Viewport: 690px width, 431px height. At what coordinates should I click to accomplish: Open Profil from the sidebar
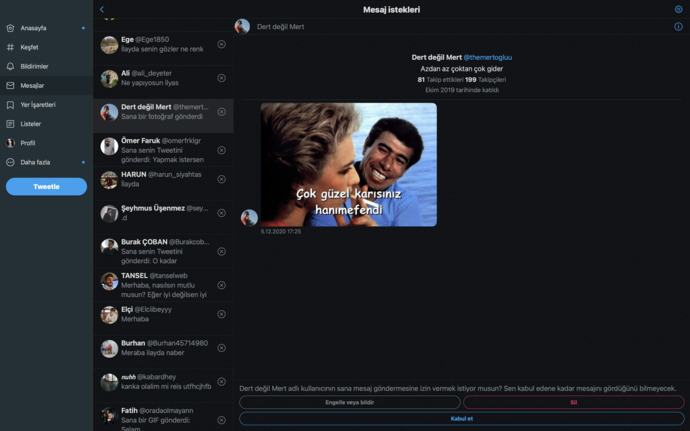pyautogui.click(x=47, y=143)
